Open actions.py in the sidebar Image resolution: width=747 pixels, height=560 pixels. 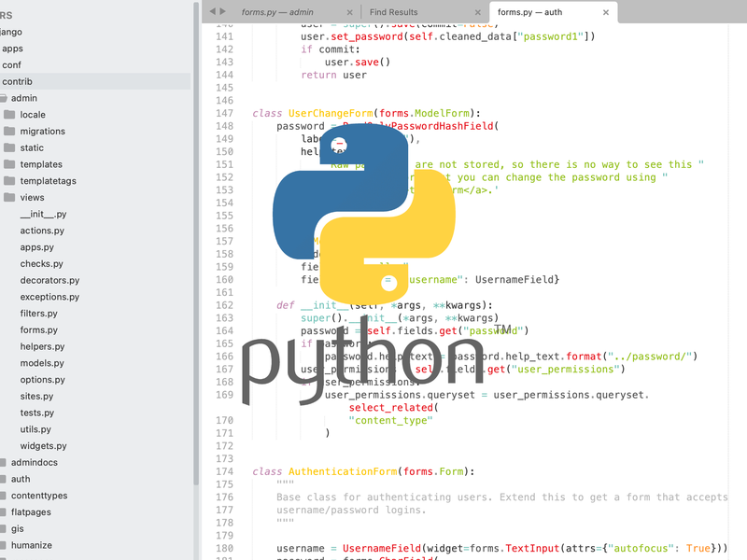[42, 231]
